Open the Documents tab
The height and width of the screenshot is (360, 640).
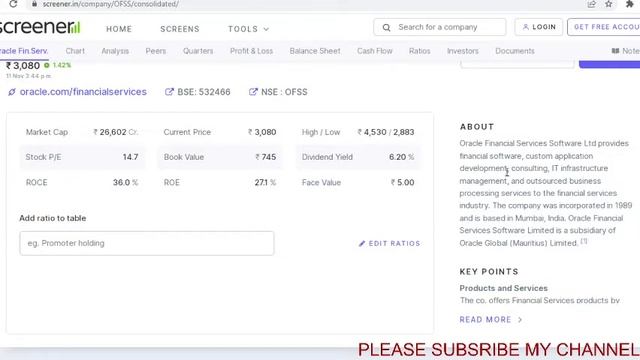tap(515, 51)
